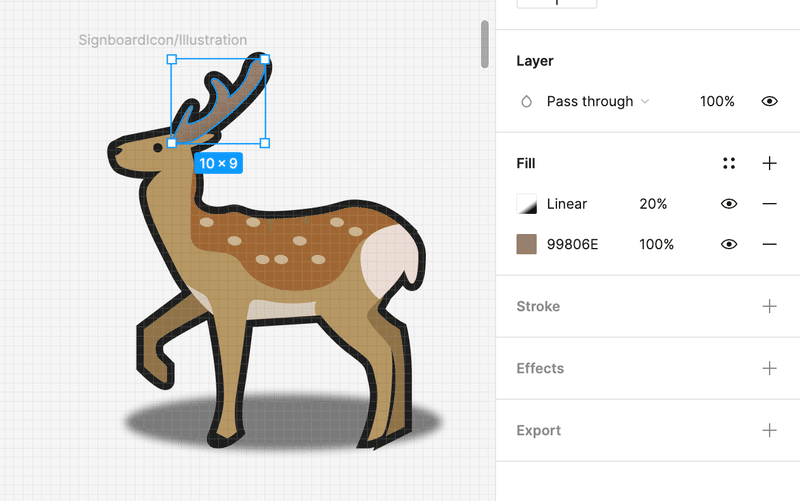
Task: Click the blend mode droplet icon
Action: pyautogui.click(x=527, y=102)
